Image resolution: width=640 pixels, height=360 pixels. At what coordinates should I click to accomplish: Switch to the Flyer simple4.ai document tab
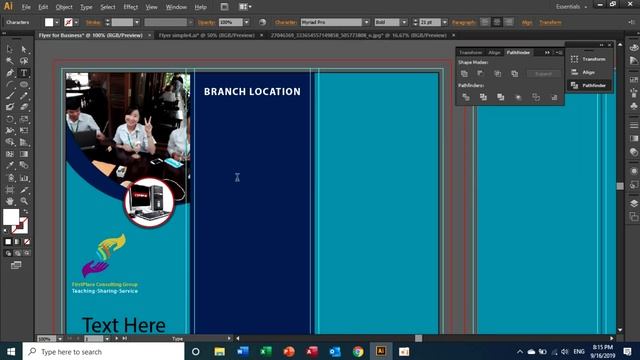(x=207, y=36)
